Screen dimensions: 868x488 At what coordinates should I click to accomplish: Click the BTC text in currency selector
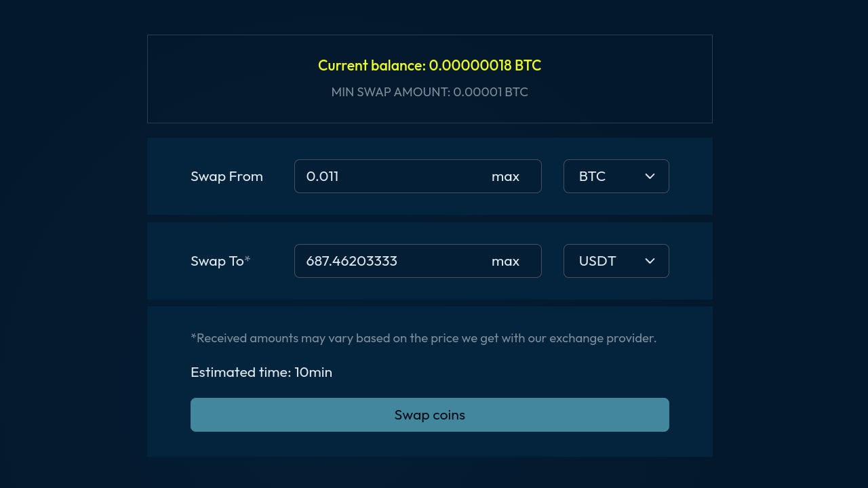point(592,176)
